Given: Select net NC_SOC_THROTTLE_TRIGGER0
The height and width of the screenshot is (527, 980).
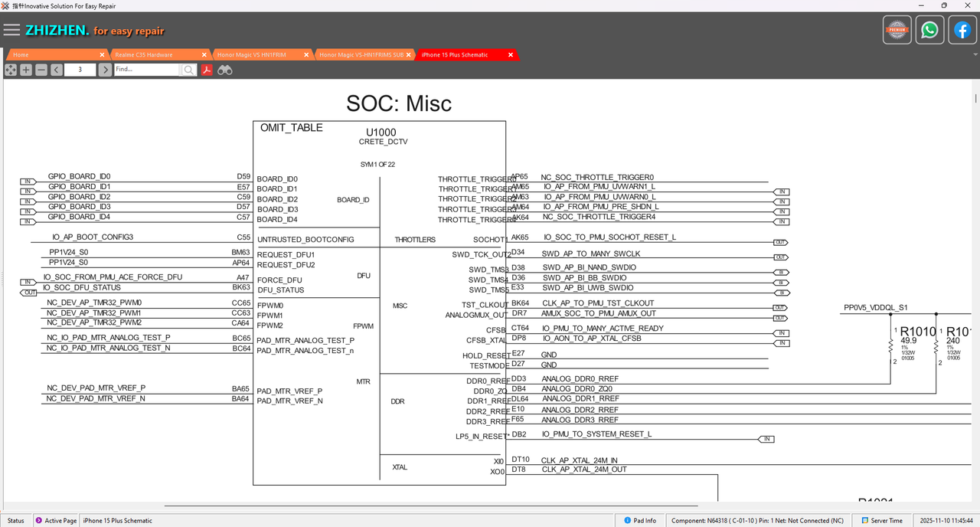Looking at the screenshot, I should [x=597, y=177].
